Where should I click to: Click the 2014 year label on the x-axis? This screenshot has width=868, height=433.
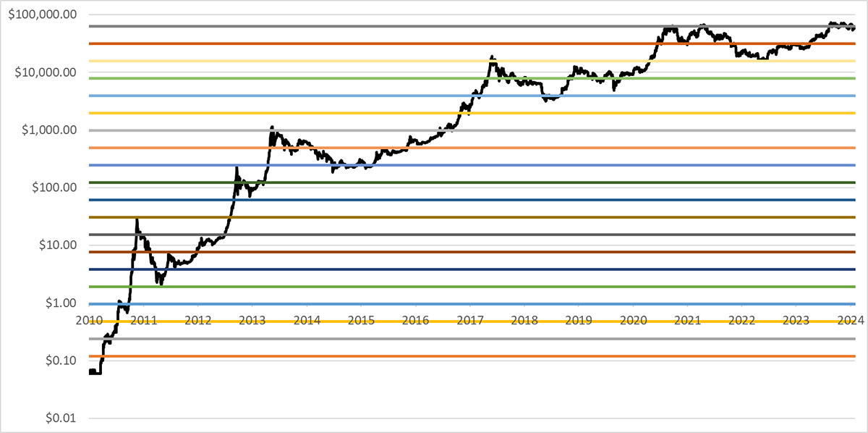click(x=307, y=319)
